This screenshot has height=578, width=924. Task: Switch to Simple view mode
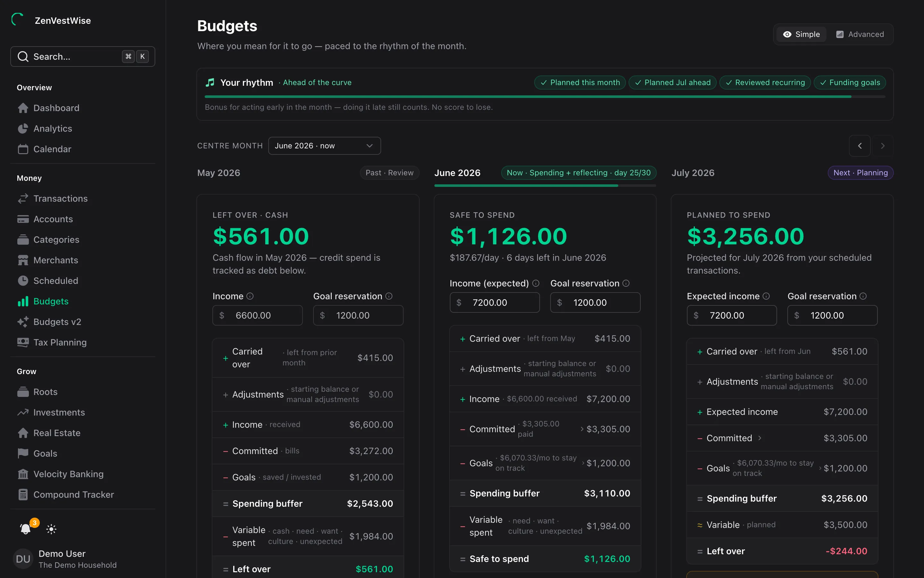pyautogui.click(x=801, y=34)
